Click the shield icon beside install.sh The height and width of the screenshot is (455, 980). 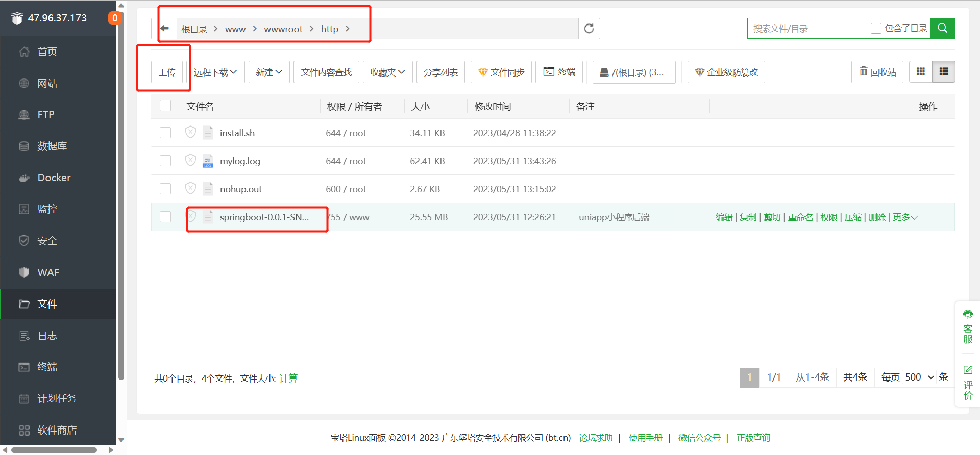pyautogui.click(x=190, y=133)
